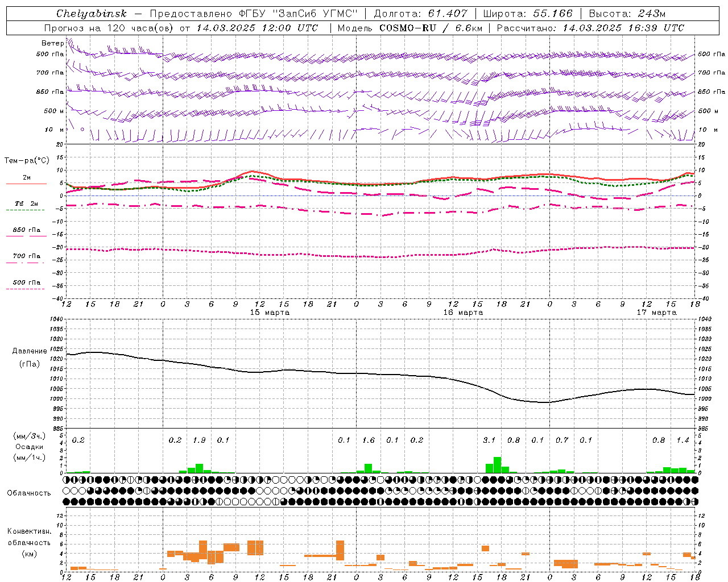Click the dash-dot line sample under 700 гПа legend
This screenshot has height=582, width=728.
(26, 263)
